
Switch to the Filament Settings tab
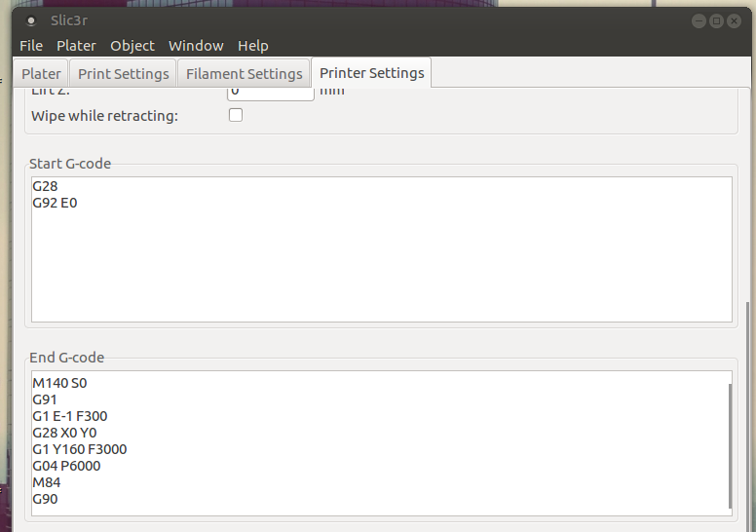pyautogui.click(x=244, y=74)
